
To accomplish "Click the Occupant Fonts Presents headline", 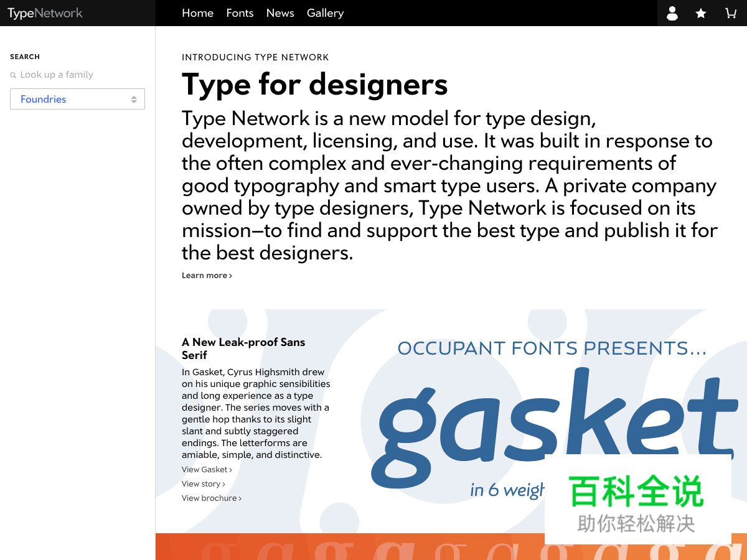I will click(552, 348).
